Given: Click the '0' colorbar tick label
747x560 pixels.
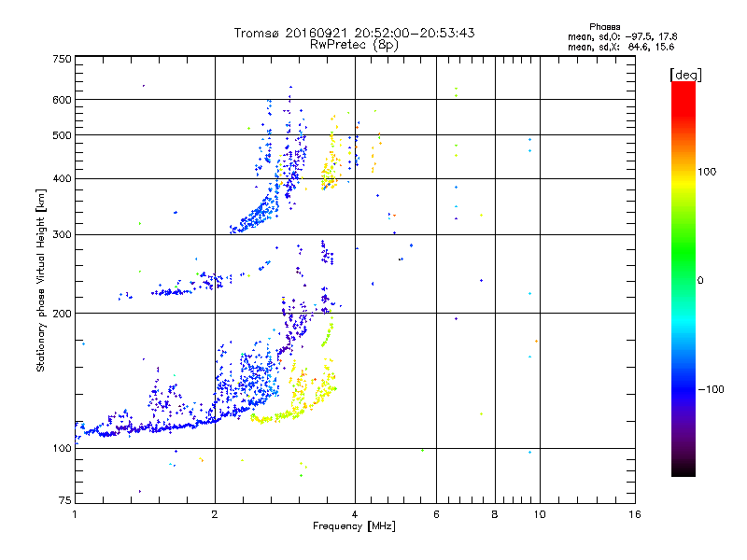Looking at the screenshot, I should point(700,281).
